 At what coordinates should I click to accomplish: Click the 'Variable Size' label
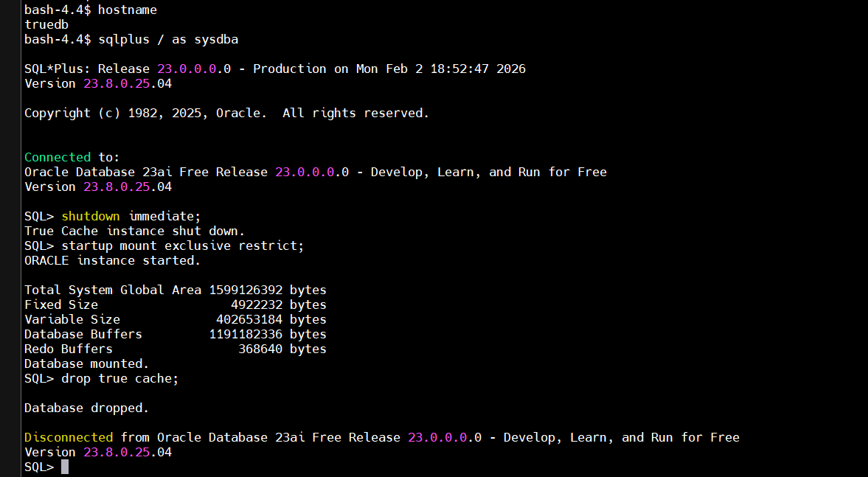(x=72, y=319)
